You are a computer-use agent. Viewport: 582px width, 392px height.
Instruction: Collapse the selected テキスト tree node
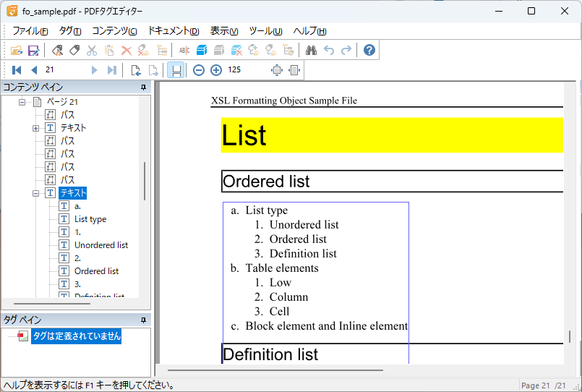(35, 193)
